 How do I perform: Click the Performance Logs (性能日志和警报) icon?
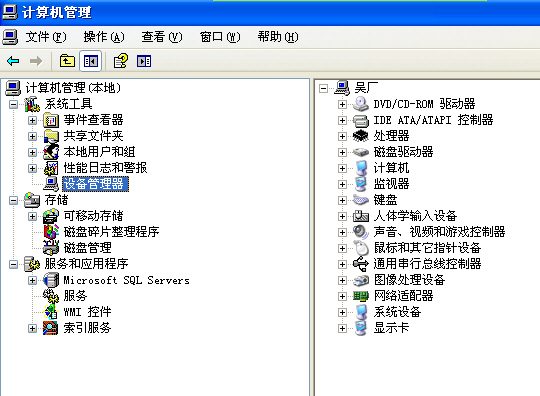(51, 168)
